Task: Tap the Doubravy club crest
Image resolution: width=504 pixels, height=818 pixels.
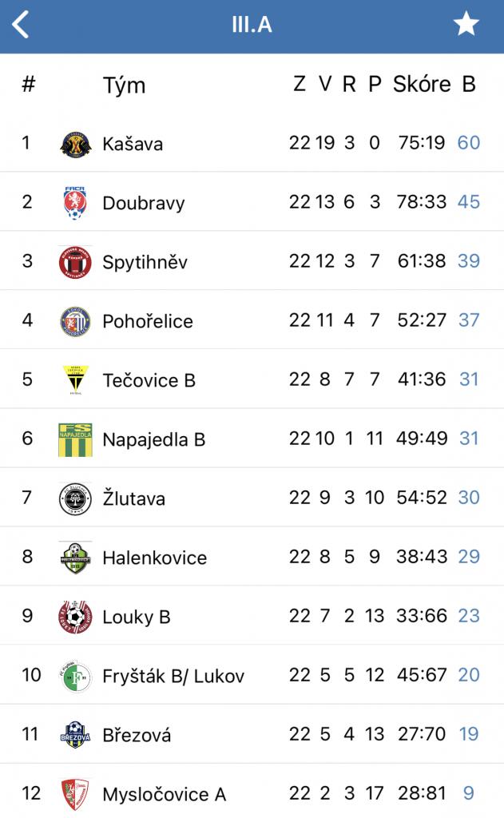Action: [75, 203]
